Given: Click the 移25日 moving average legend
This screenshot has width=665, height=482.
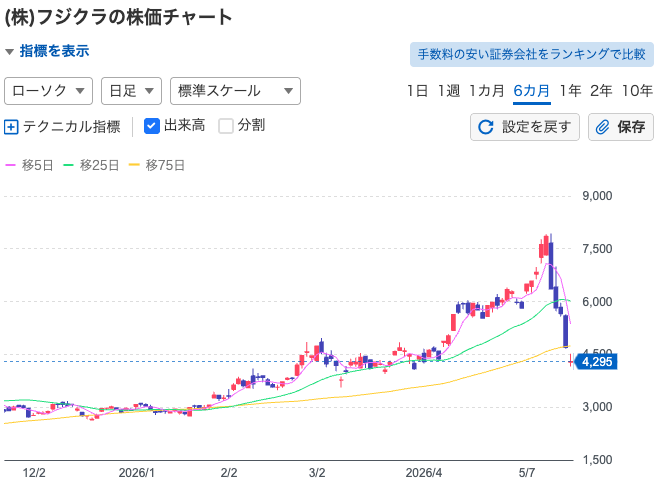Looking at the screenshot, I should [x=91, y=165].
